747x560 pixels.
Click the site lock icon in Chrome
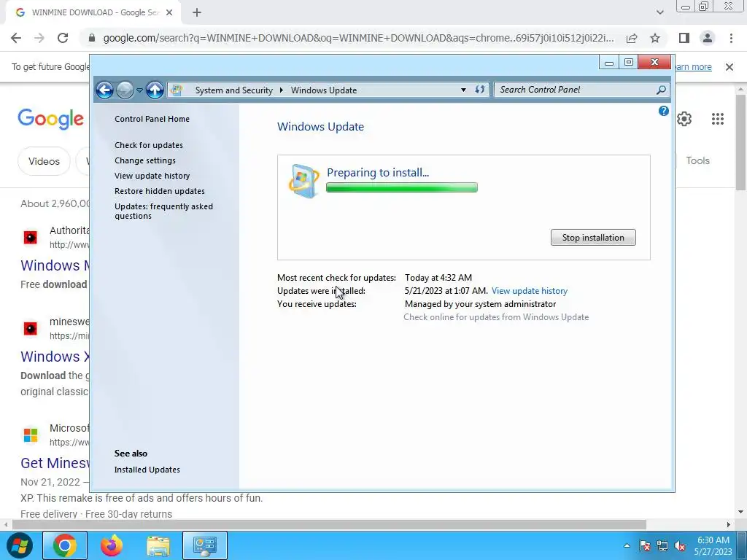point(92,38)
